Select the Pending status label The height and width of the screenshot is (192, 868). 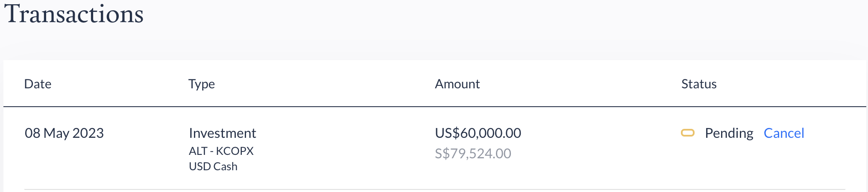[729, 133]
